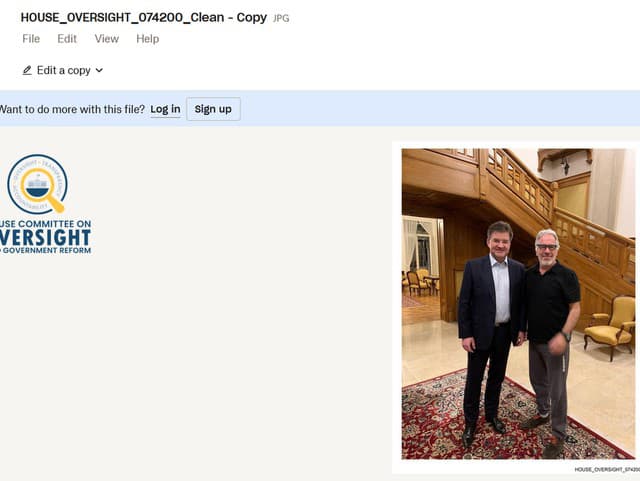Click the HOUSE_OVERSIGHT caption below the photo
Image resolution: width=640 pixels, height=481 pixels.
pos(607,470)
